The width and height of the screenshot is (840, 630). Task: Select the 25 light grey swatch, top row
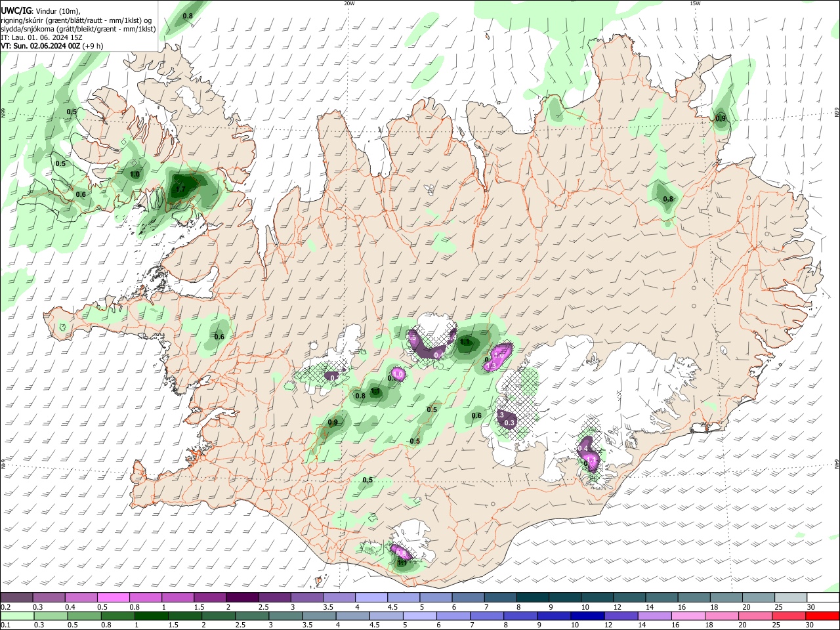(x=791, y=597)
